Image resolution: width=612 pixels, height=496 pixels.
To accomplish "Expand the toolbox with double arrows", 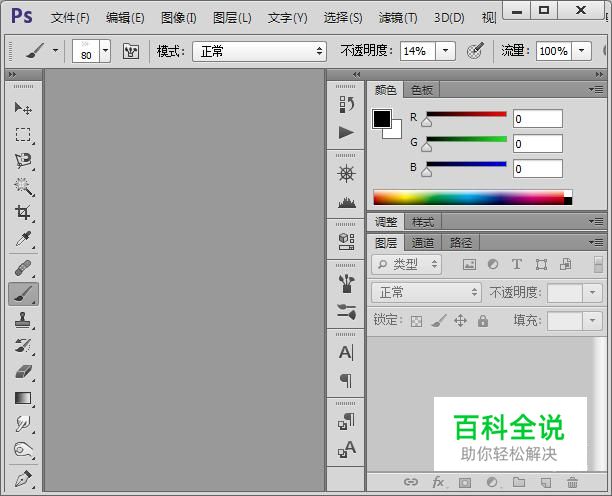I will click(12, 74).
